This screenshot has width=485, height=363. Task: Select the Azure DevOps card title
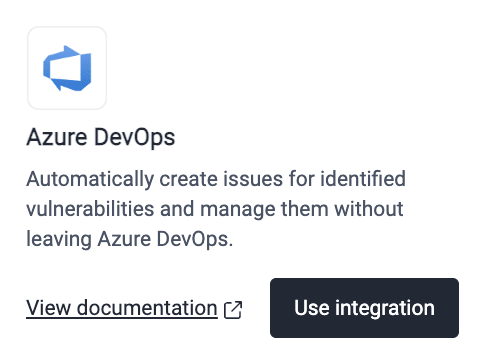coord(101,137)
